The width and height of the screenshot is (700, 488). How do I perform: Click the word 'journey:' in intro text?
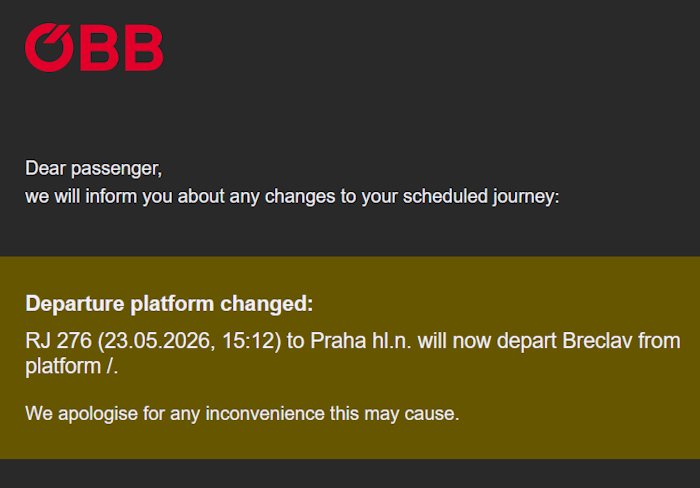526,197
